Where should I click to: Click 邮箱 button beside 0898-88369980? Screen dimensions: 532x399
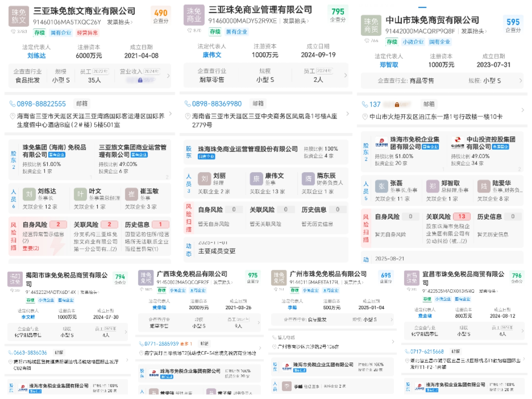[x=258, y=103]
